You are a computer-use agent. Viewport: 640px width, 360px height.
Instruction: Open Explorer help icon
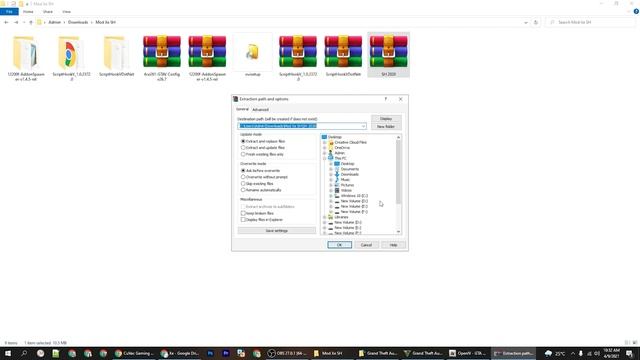point(636,12)
